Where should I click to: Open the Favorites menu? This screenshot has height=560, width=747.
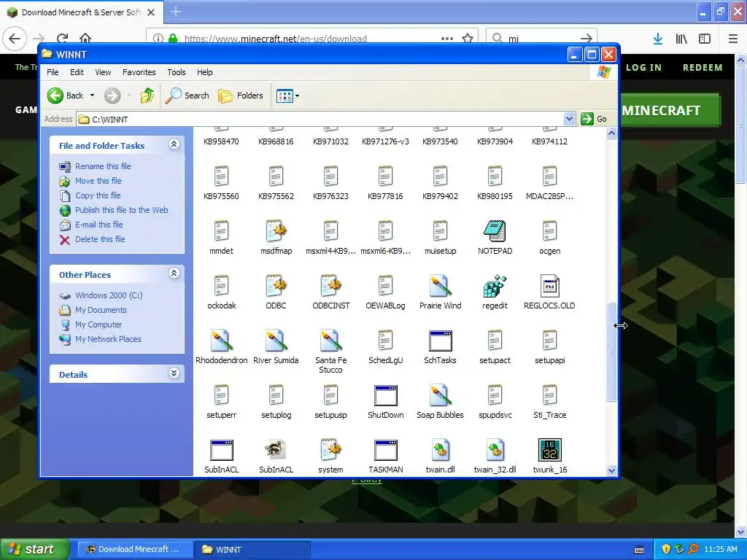pos(139,72)
